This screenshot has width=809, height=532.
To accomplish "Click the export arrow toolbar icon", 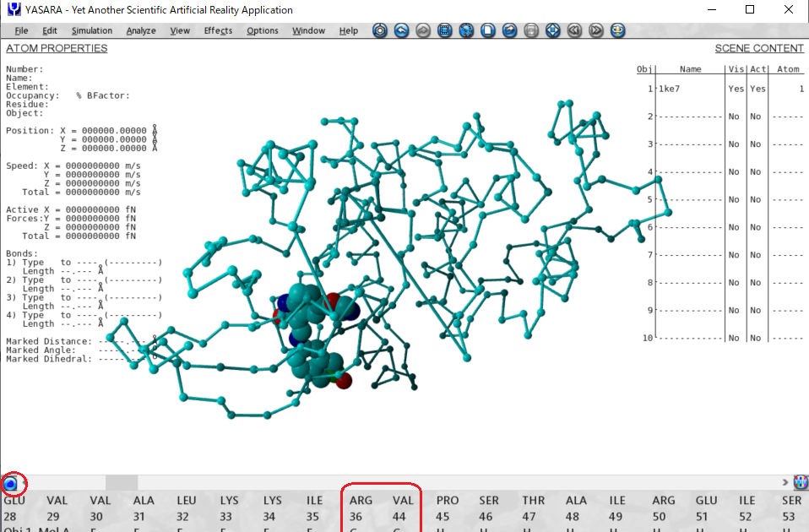I will (509, 30).
